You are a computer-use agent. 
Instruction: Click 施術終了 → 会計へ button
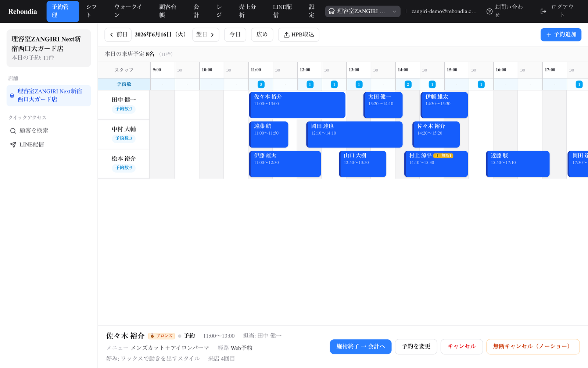[361, 347]
